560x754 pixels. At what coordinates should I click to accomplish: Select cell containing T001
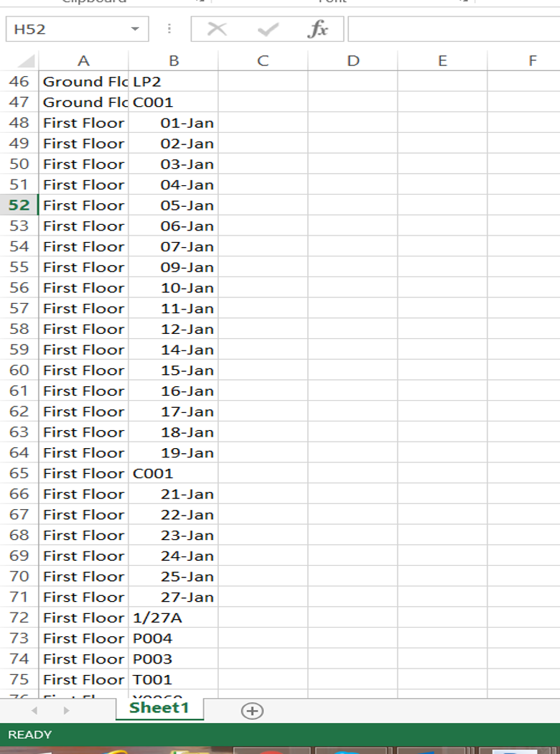coord(173,679)
